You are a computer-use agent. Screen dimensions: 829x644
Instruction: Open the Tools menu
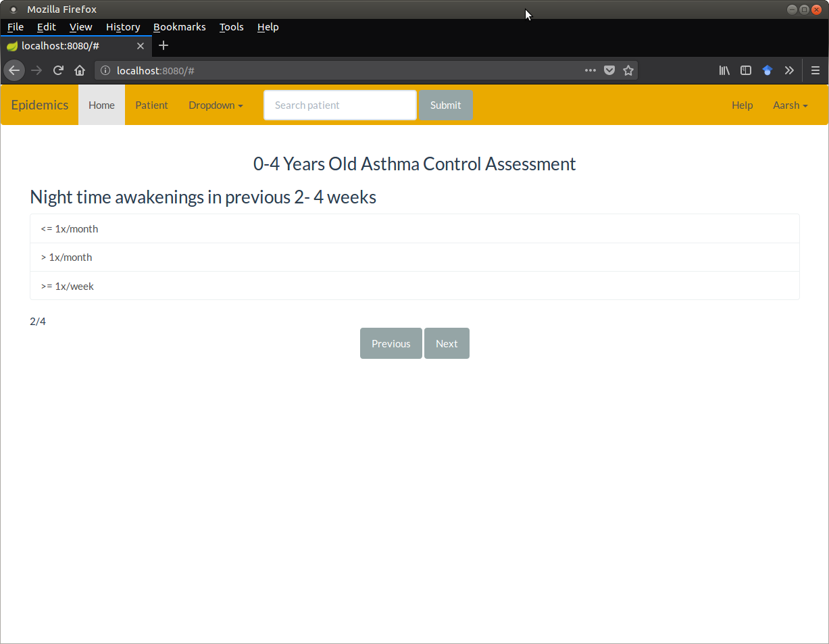[x=232, y=27]
